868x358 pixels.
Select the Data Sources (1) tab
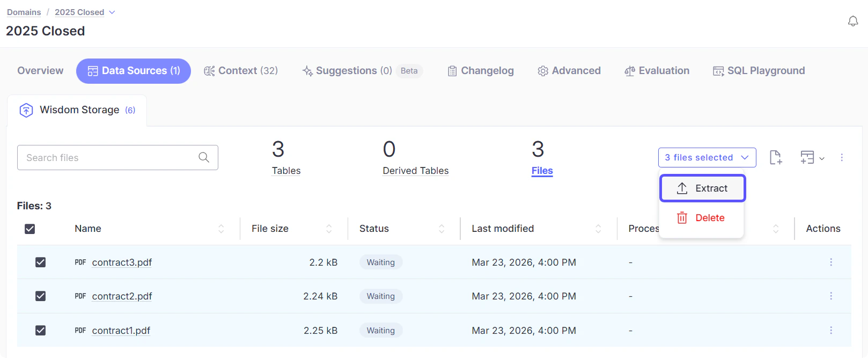134,71
